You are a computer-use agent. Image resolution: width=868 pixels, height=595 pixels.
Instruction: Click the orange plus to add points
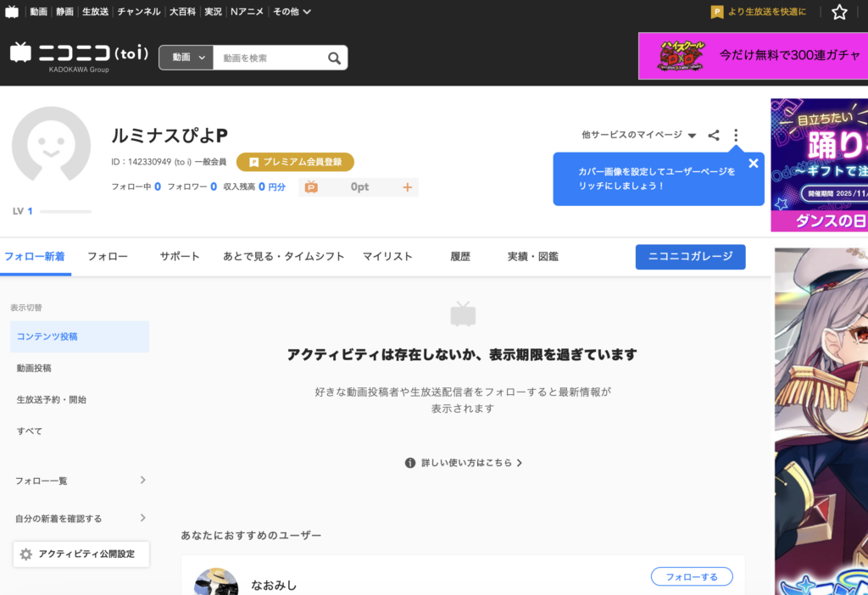coord(407,187)
